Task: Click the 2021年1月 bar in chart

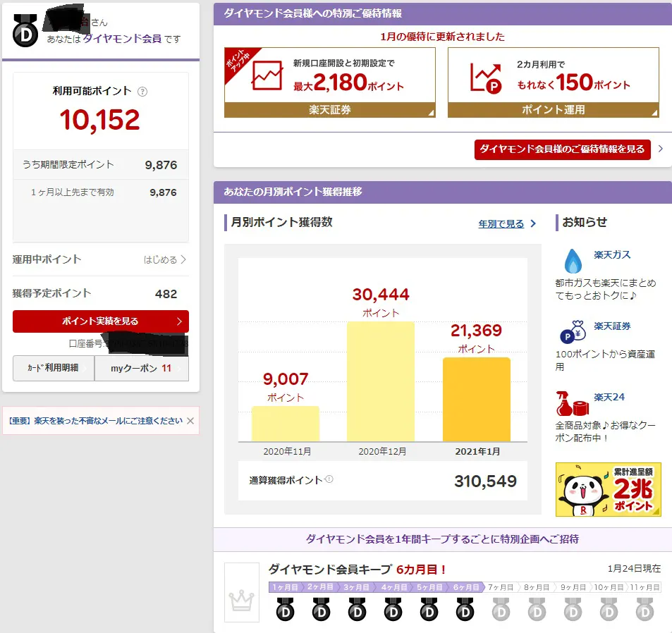Action: click(477, 399)
